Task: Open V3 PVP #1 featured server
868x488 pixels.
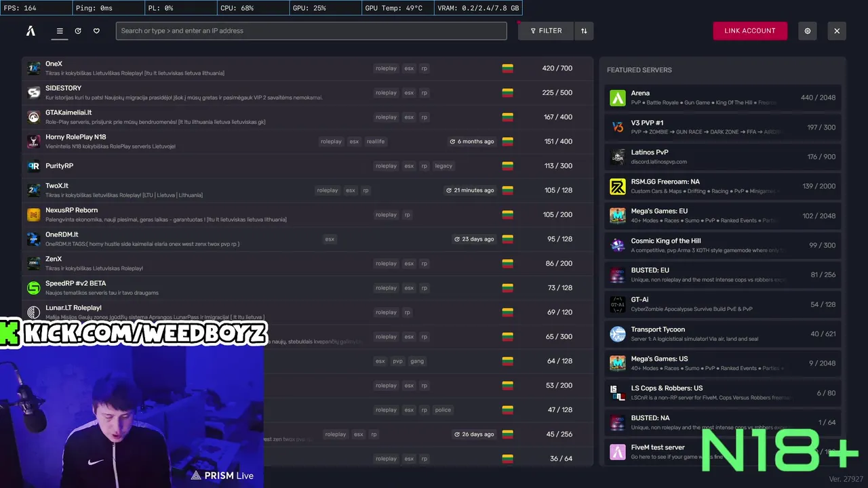Action: 723,127
